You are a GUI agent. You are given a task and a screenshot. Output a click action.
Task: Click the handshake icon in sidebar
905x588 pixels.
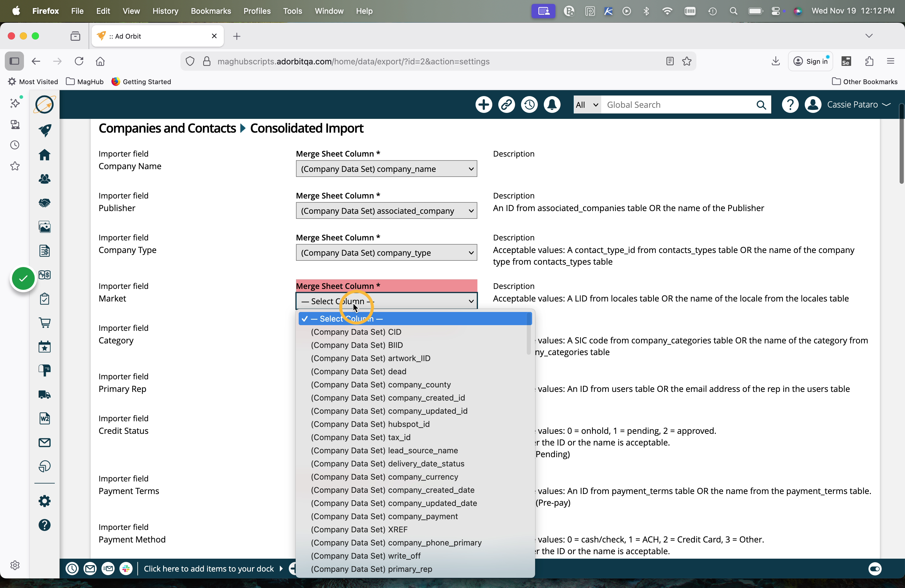pos(45,203)
